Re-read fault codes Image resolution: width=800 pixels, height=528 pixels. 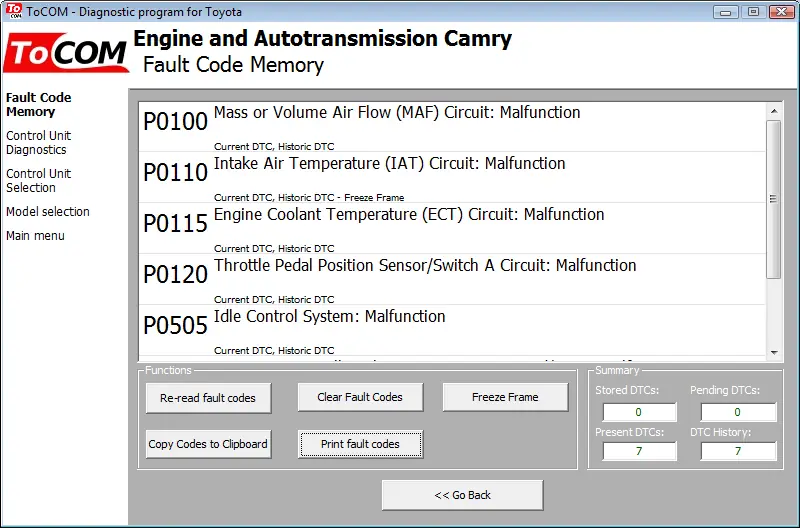[208, 398]
